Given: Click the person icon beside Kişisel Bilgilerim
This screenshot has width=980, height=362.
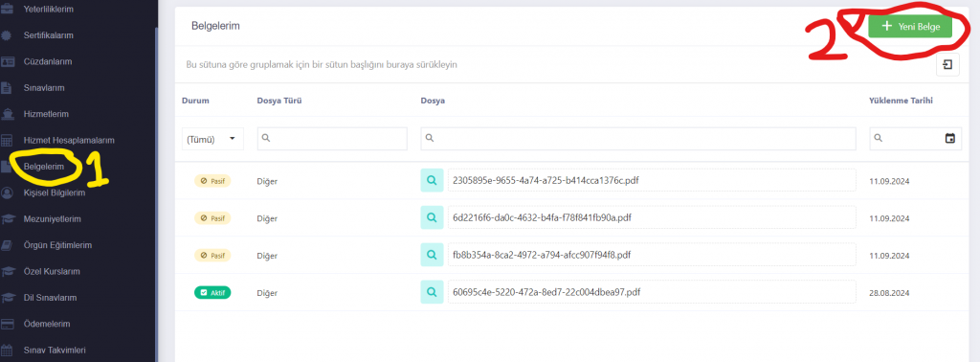Looking at the screenshot, I should tap(7, 192).
